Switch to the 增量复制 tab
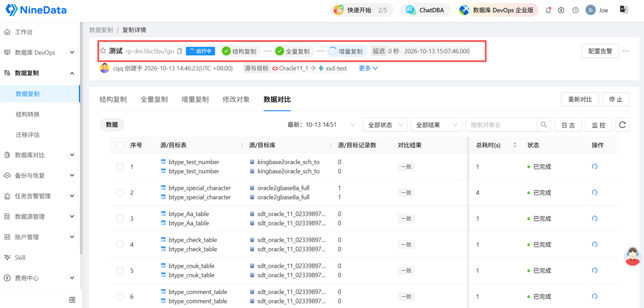The height and width of the screenshot is (308, 644). tap(195, 100)
